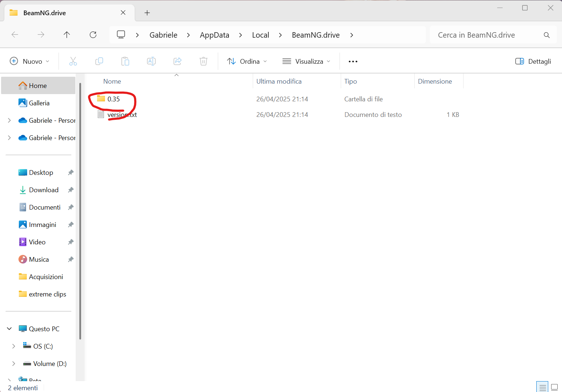
Task: Expand the first Gabriele - Personal OneDrive
Action: pyautogui.click(x=9, y=120)
